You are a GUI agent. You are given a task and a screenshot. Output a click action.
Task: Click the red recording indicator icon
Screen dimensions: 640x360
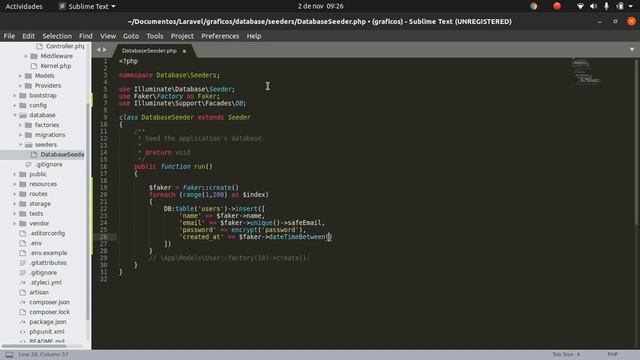coord(557,6)
